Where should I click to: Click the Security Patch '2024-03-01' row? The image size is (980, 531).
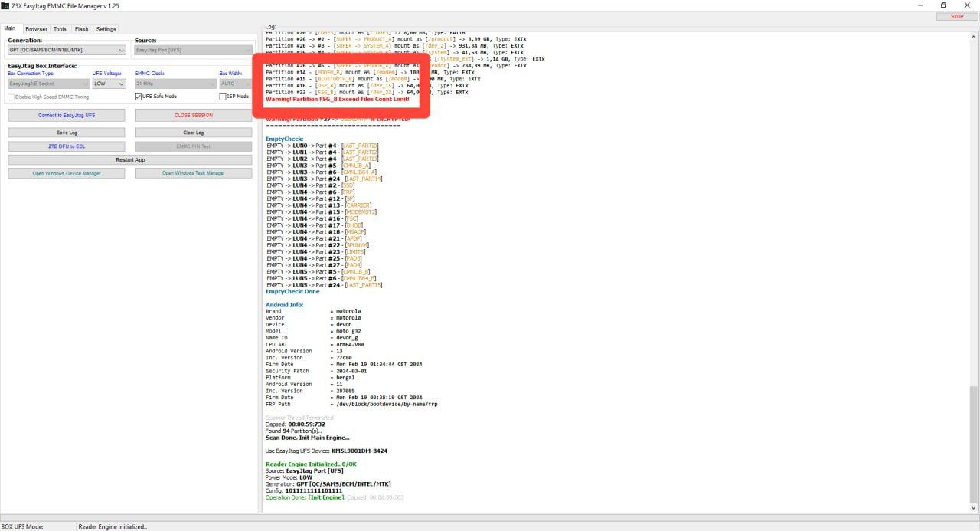click(x=317, y=372)
